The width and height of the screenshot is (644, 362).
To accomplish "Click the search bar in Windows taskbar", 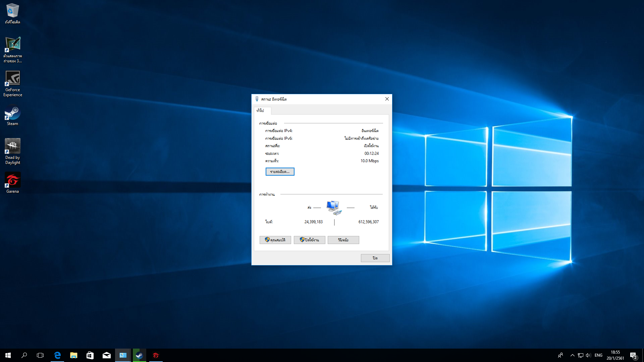I will tap(24, 355).
